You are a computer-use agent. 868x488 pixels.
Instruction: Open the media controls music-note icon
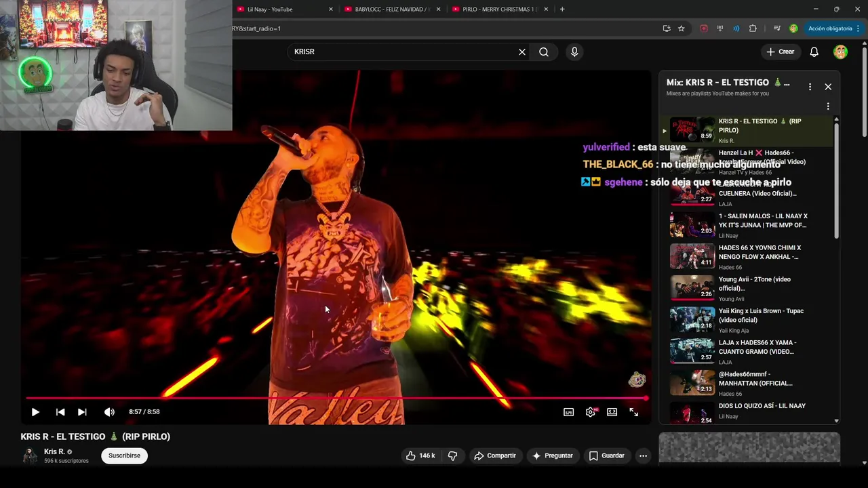coord(776,28)
